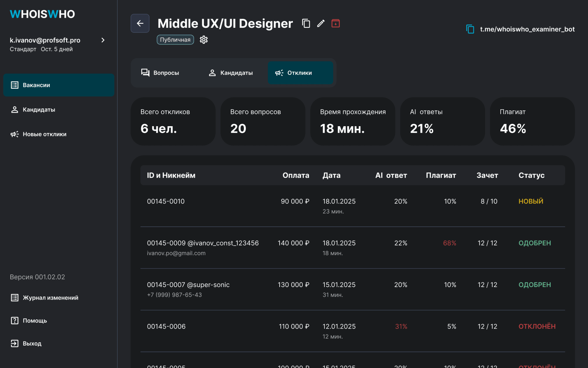588x368 pixels.
Task: Click Версия 001.02.02 text
Action: [x=37, y=277]
